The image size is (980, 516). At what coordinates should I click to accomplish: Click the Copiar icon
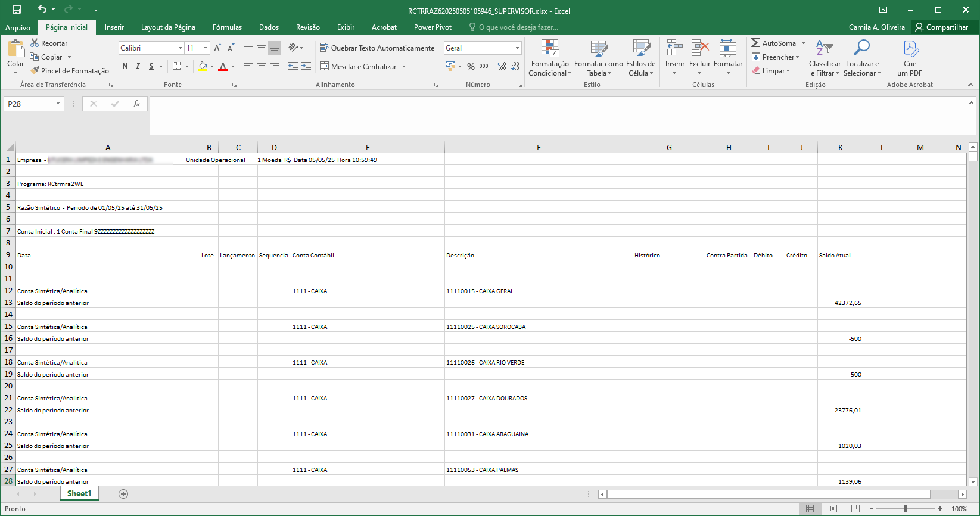pyautogui.click(x=35, y=57)
